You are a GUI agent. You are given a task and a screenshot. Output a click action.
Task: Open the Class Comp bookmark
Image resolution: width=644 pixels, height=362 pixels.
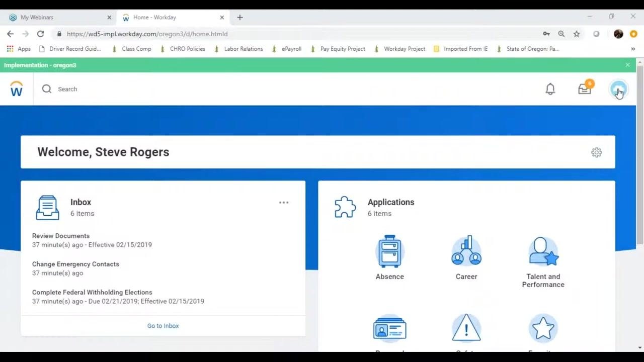click(x=131, y=49)
